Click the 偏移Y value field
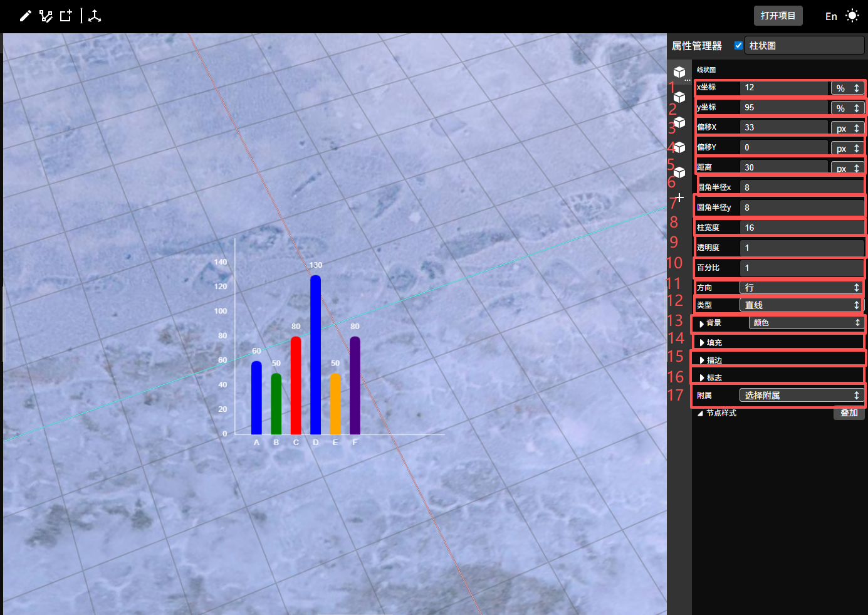Viewport: 868px width, 615px height. tap(784, 148)
